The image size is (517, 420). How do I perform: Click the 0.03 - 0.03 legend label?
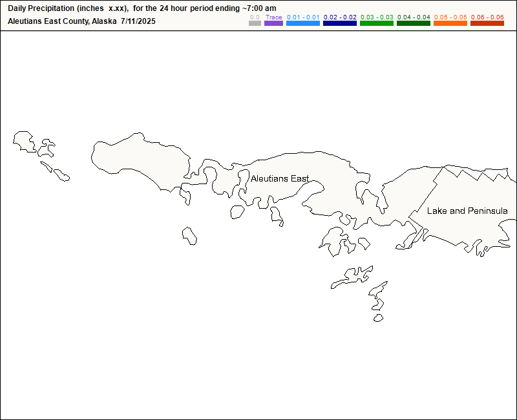377,17
